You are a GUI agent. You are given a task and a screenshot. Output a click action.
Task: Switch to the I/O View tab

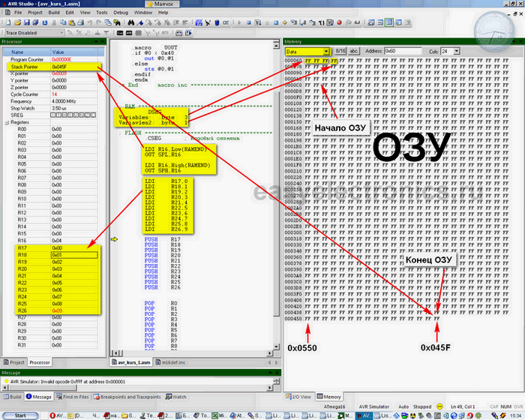[x=298, y=397]
